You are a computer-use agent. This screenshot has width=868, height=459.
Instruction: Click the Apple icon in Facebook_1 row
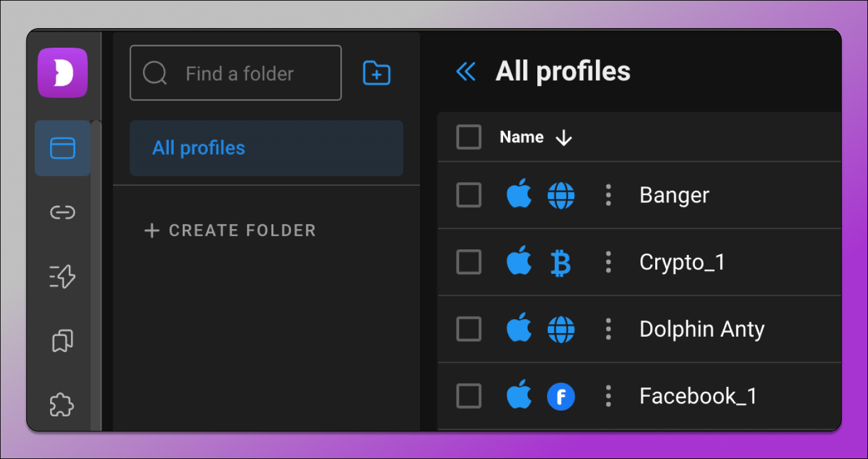[519, 395]
